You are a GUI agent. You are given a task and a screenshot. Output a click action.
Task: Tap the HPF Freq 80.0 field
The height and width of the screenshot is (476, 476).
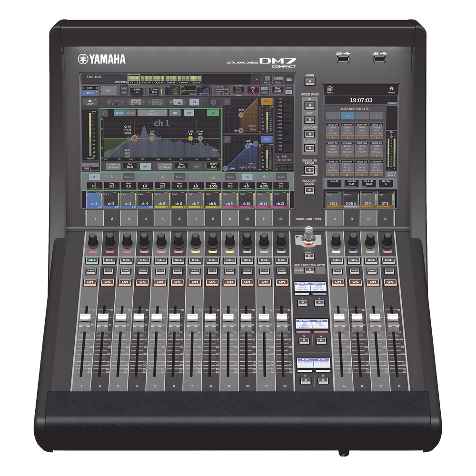[x=130, y=166]
